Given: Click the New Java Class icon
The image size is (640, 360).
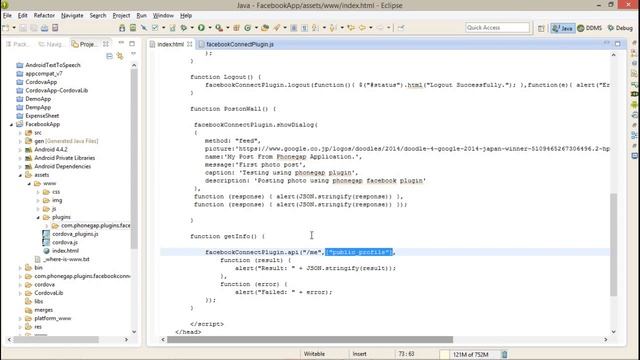Looking at the screenshot, I should tap(247, 28).
